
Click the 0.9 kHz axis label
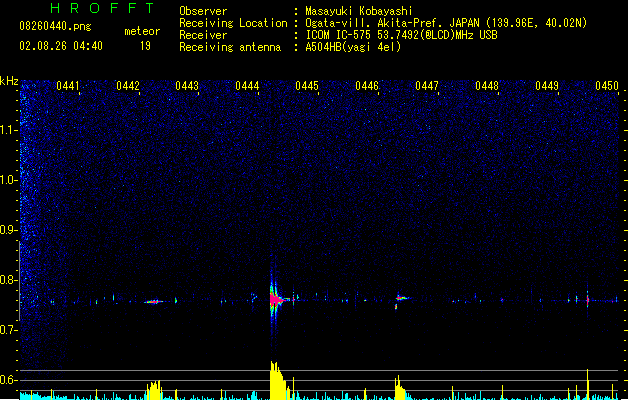coord(8,230)
